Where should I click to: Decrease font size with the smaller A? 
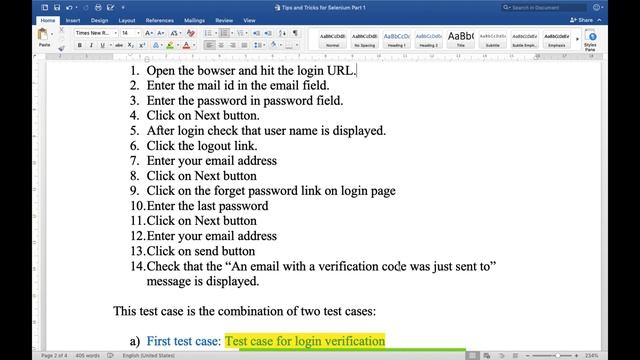160,33
